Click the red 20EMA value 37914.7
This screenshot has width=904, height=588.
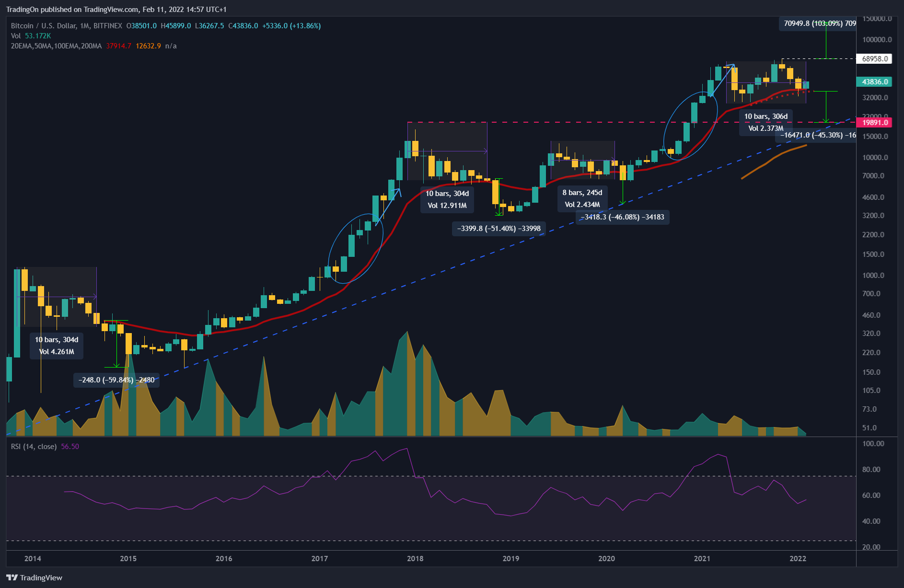[118, 46]
